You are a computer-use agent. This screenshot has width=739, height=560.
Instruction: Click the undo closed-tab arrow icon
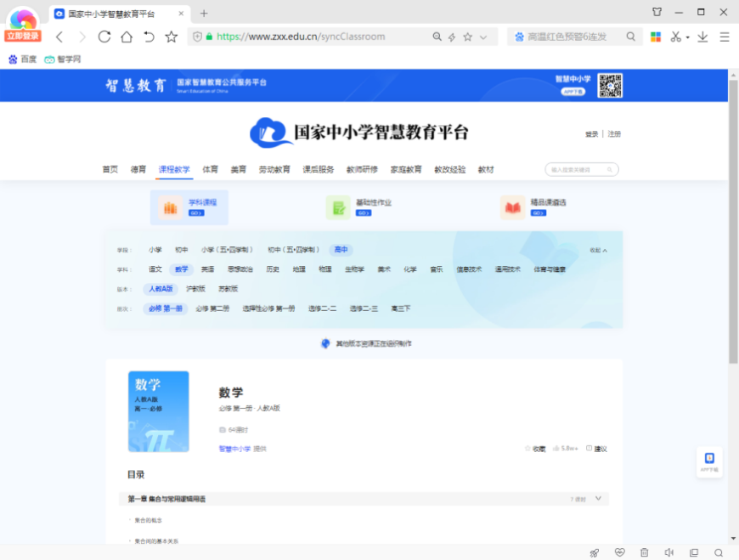[x=149, y=37]
